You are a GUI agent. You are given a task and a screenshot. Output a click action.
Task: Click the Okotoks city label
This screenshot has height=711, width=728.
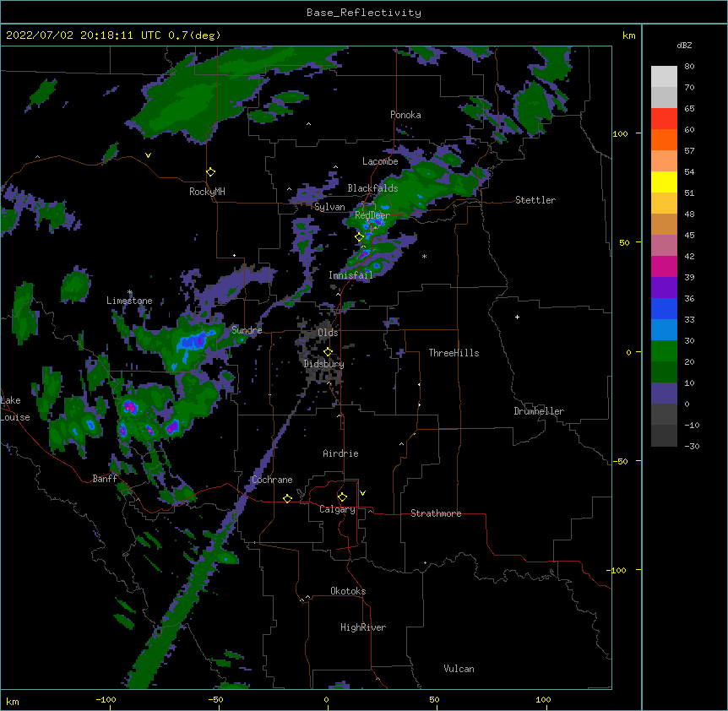click(348, 591)
